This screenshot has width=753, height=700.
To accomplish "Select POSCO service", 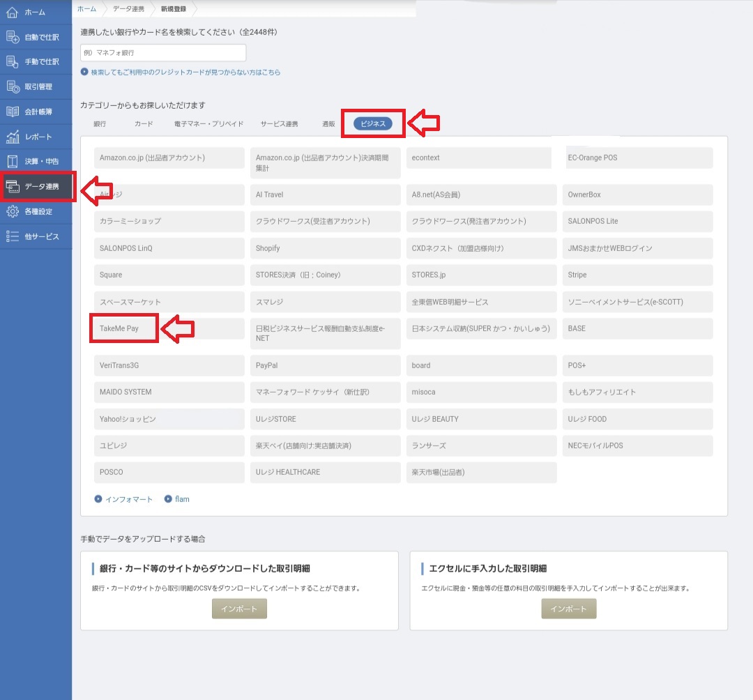I will (x=169, y=473).
